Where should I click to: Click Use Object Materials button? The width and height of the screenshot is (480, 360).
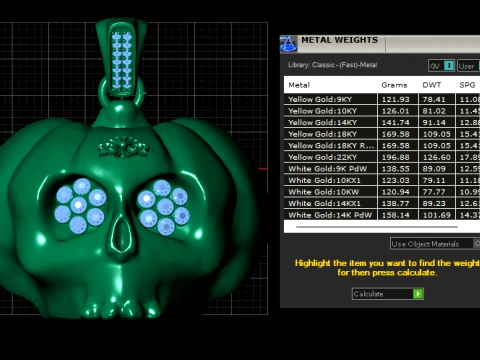coord(435,244)
